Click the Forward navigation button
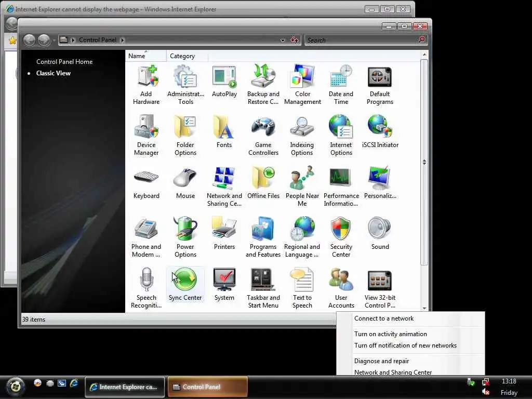This screenshot has width=532, height=399. coord(44,40)
